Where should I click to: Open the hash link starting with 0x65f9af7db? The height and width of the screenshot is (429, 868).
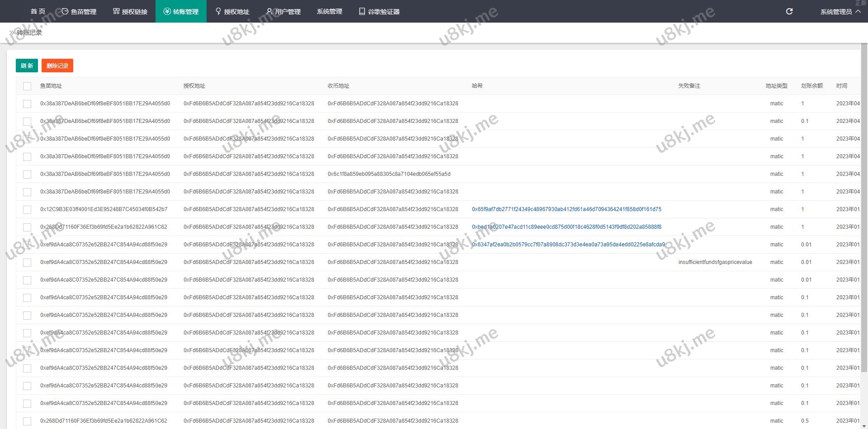566,209
